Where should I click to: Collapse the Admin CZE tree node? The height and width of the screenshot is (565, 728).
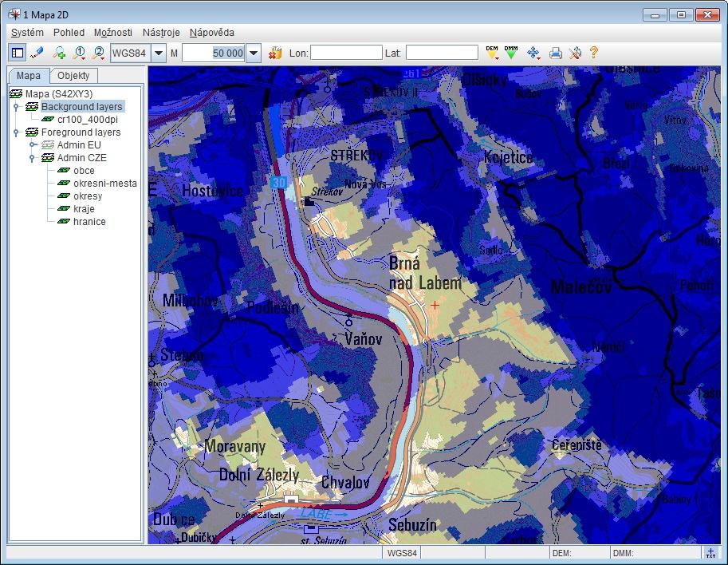(x=32, y=158)
